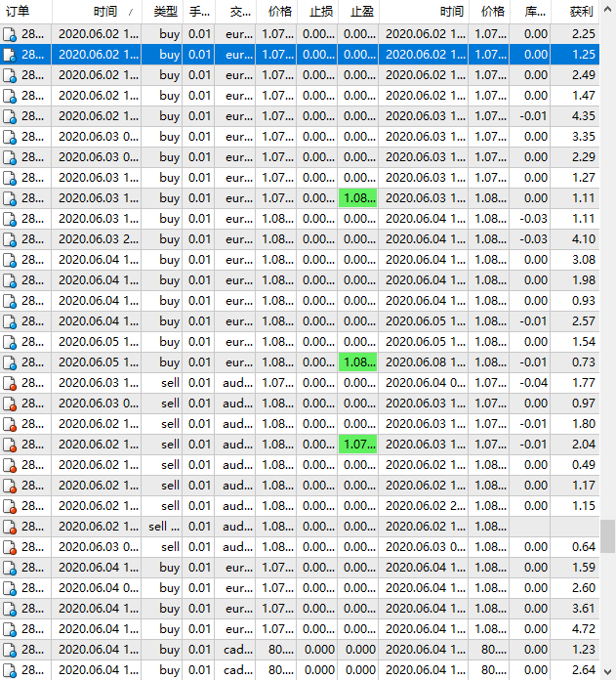Viewport: 616px width, 680px height.
Task: Click the 2020.06.08 1... close time cell
Action: click(424, 362)
